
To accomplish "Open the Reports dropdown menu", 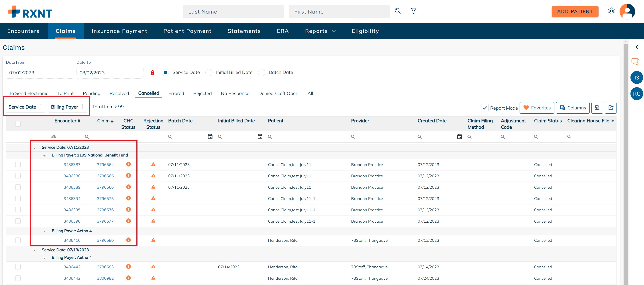I will (320, 31).
